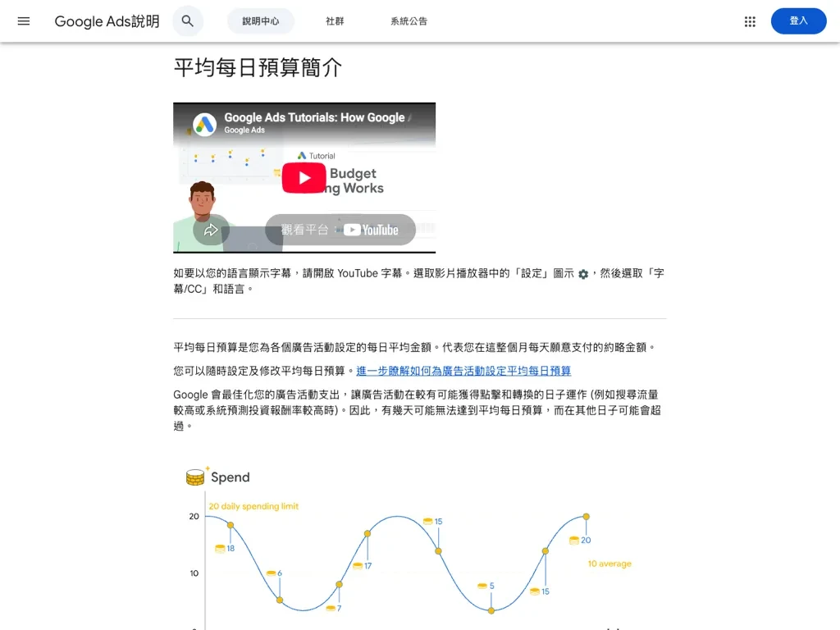Open video via 觀看平台 YouTube button
840x630 pixels.
[340, 230]
